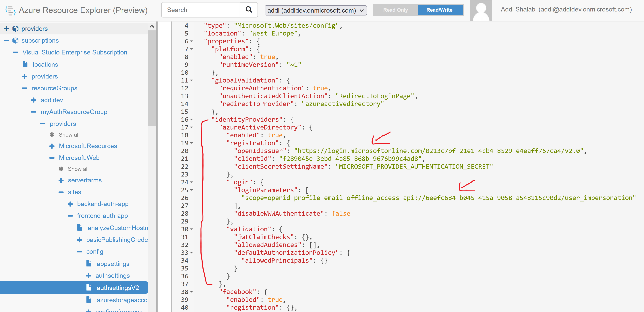
Task: Click the providers cube icon
Action: 15,28
